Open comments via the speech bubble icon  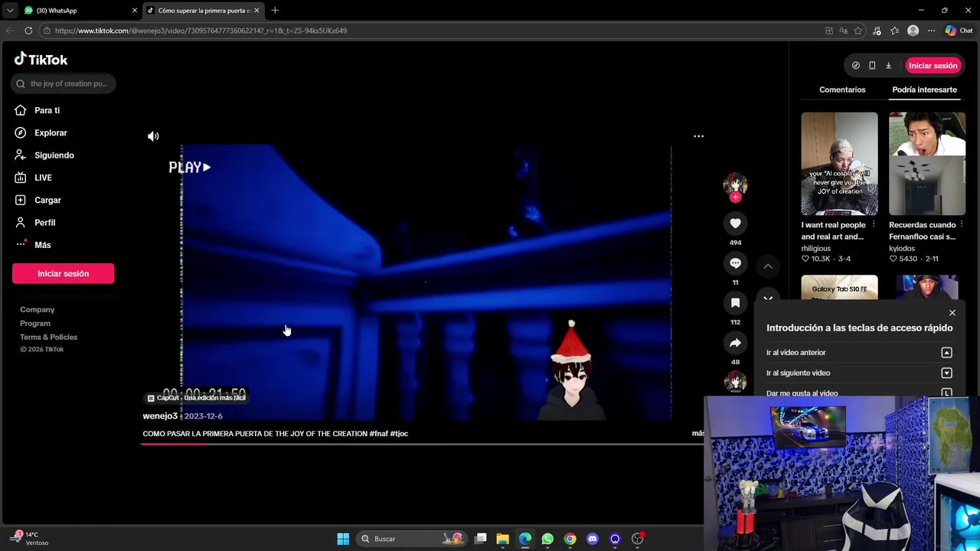(x=735, y=263)
